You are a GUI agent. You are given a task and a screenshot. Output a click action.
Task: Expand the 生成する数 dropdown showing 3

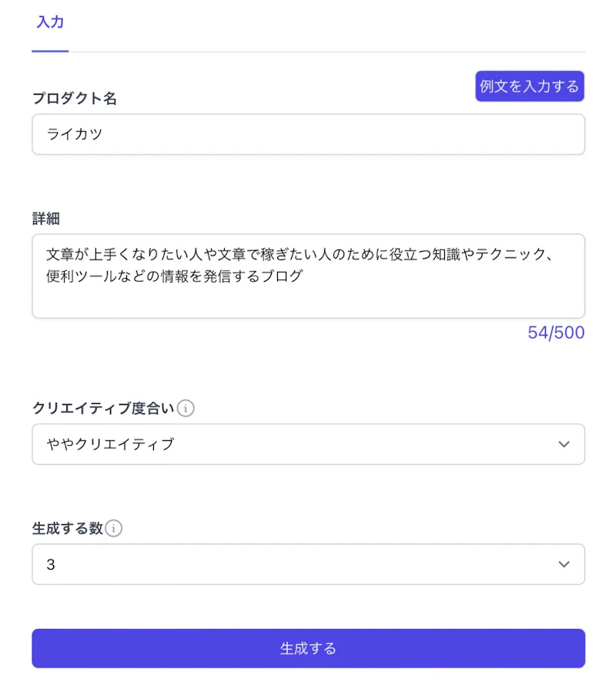point(308,564)
